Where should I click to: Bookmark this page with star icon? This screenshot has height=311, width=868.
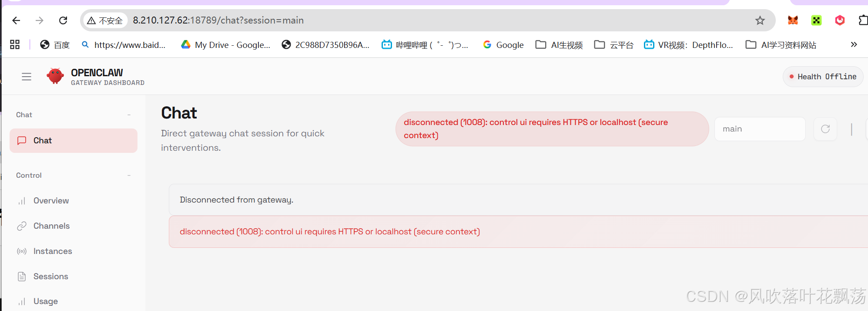point(760,20)
